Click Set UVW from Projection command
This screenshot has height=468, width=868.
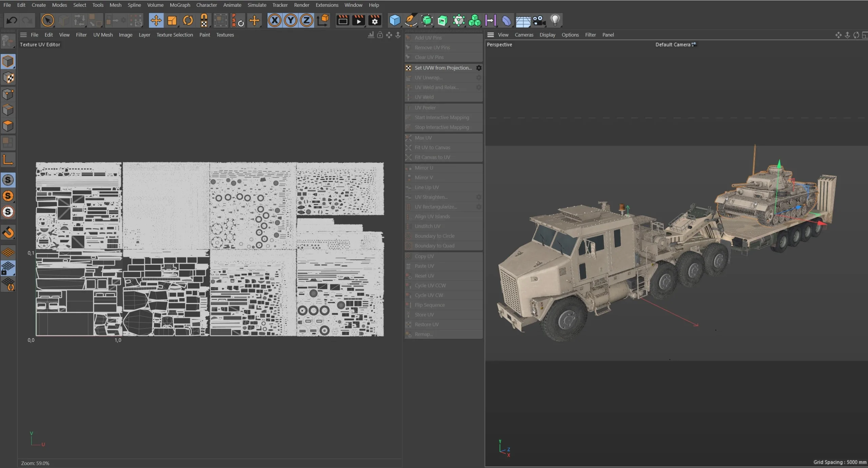click(x=443, y=68)
